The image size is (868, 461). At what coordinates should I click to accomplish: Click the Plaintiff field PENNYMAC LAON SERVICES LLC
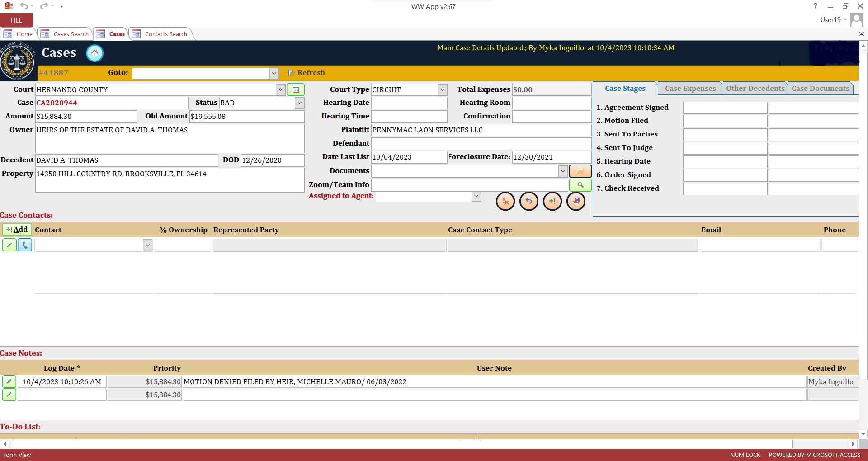coord(481,130)
